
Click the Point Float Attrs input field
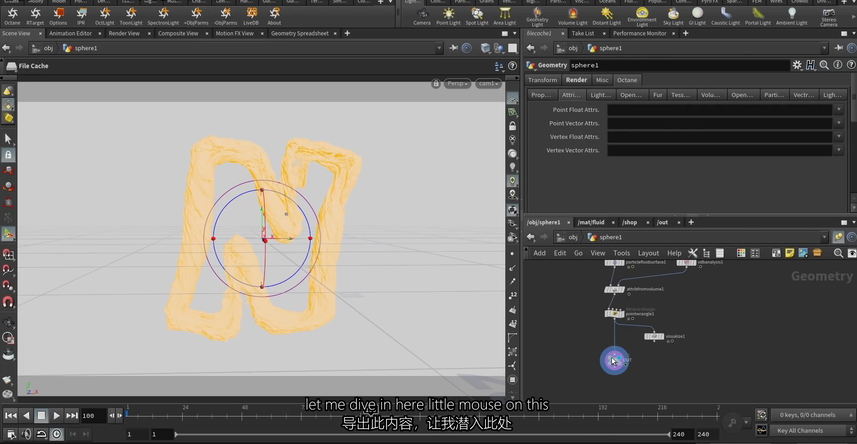719,109
